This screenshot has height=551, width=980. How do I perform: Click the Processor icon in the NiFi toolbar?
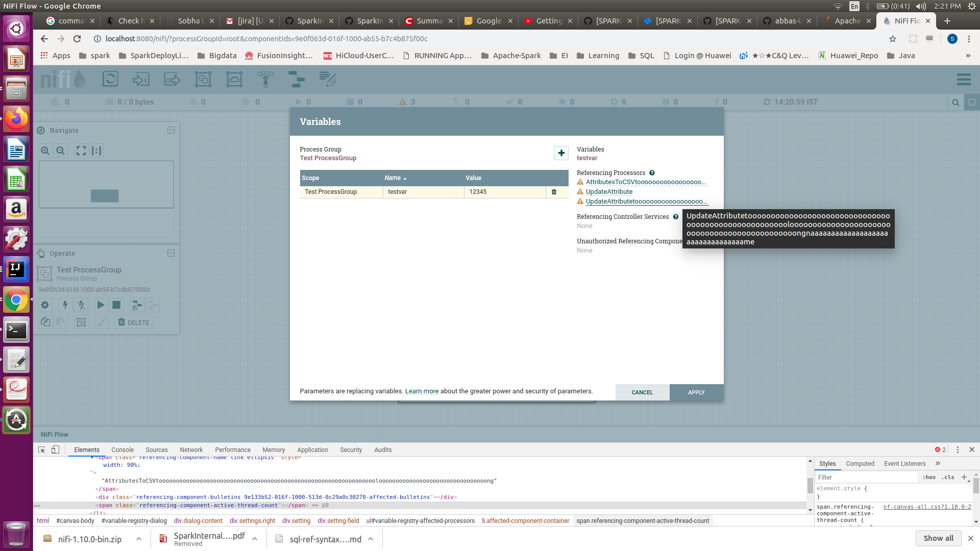click(x=110, y=79)
